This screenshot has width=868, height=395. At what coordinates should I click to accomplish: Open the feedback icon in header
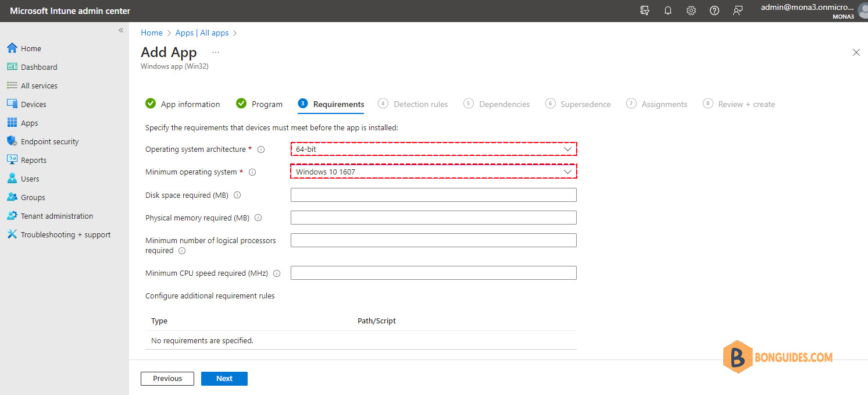(738, 10)
